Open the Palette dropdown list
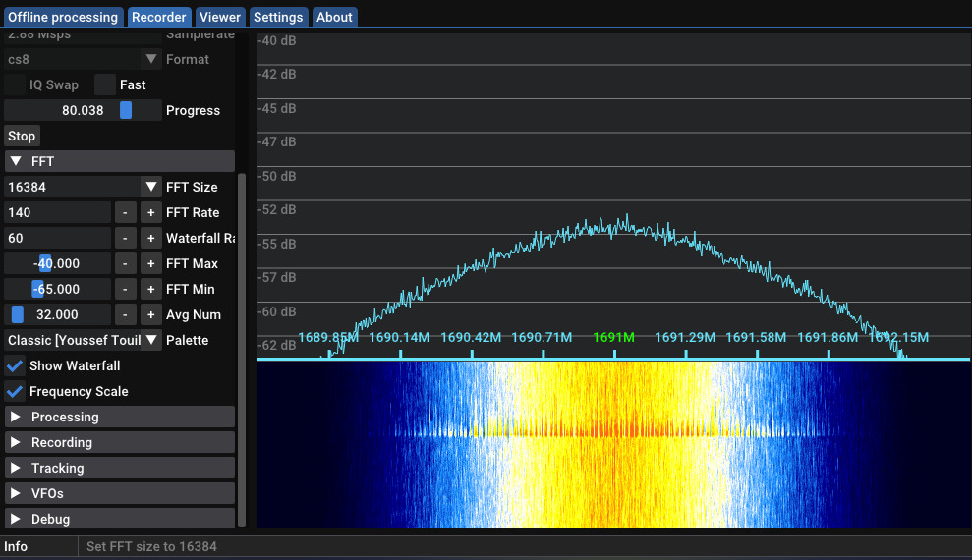This screenshot has height=560, width=972. click(150, 340)
